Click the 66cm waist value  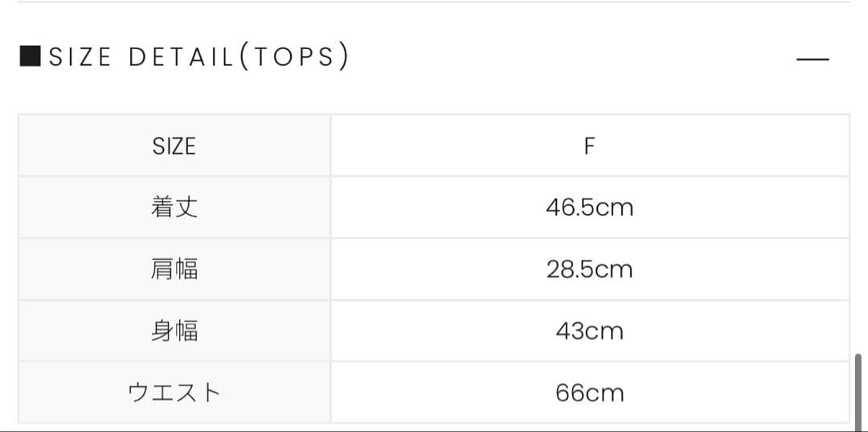tap(590, 393)
